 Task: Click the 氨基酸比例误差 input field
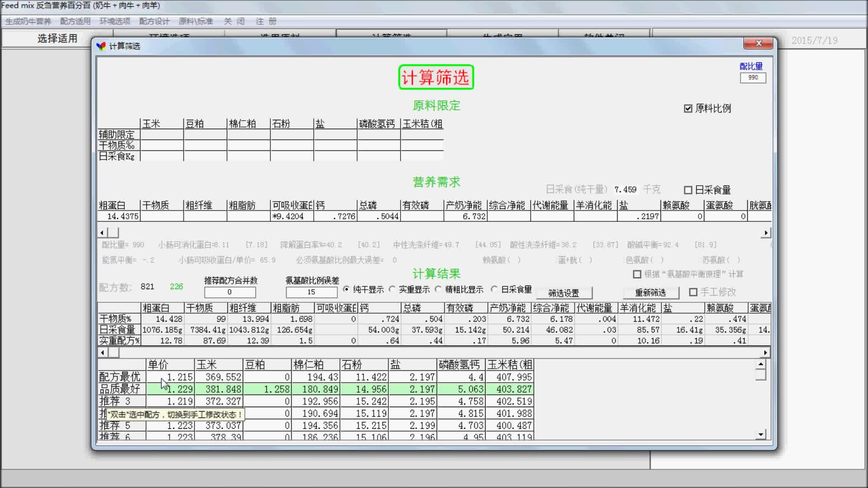pyautogui.click(x=311, y=292)
